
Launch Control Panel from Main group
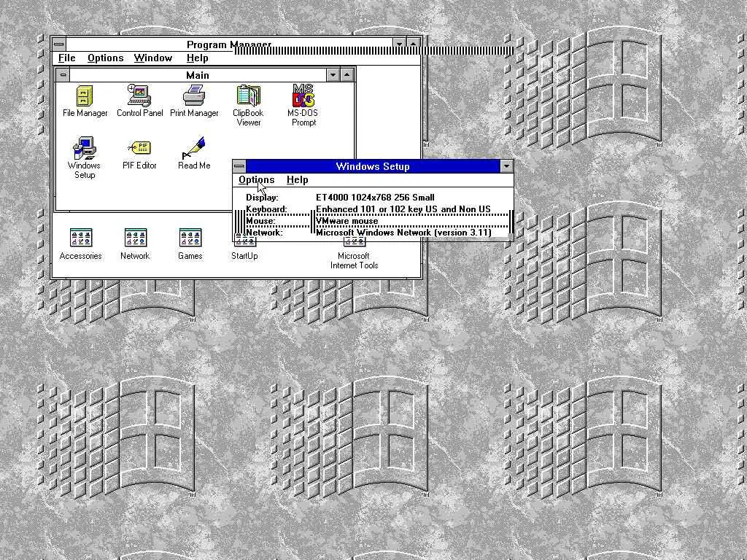tap(139, 101)
